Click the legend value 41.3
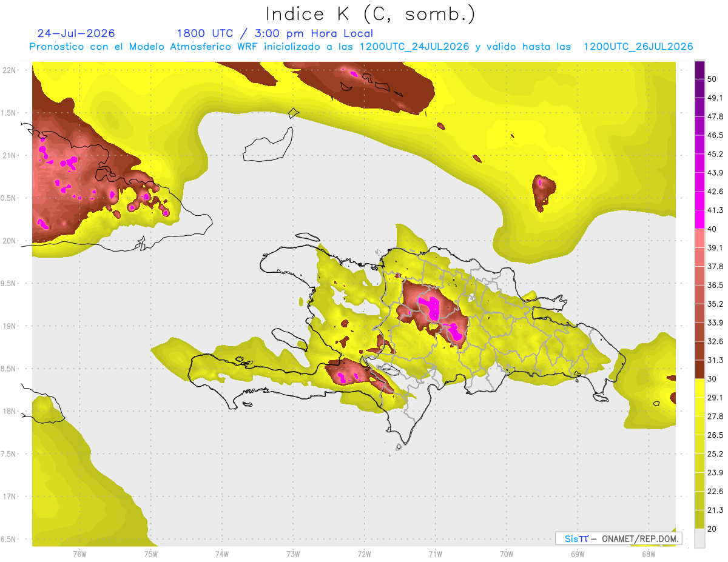The width and height of the screenshot is (728, 562). click(715, 210)
